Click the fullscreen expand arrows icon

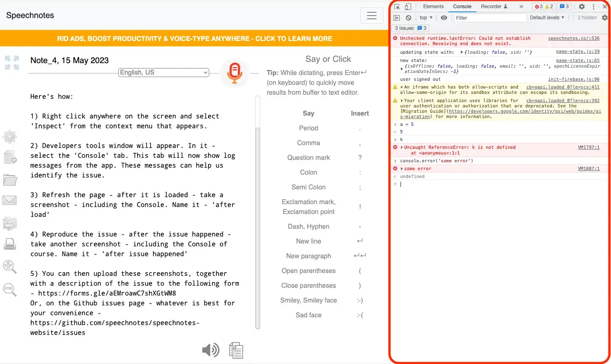tap(12, 63)
